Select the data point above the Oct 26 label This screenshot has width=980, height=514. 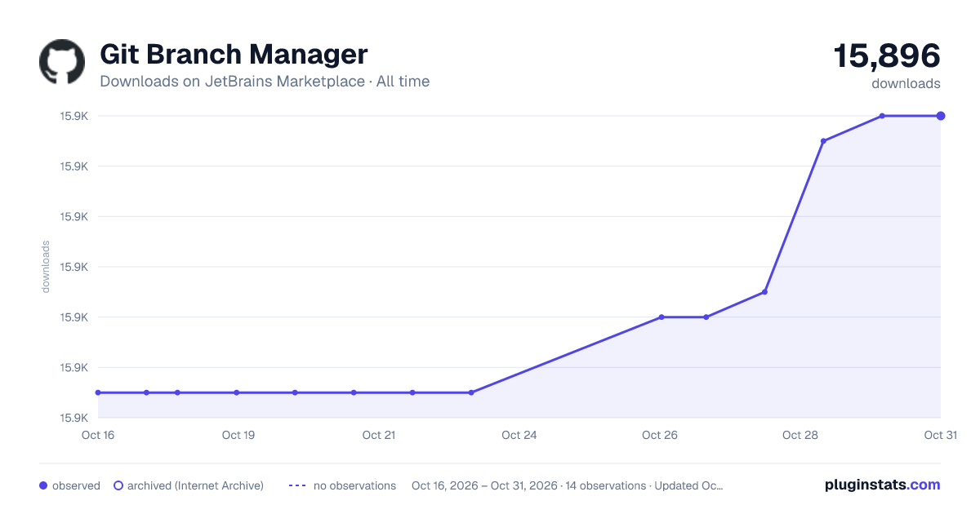point(661,317)
